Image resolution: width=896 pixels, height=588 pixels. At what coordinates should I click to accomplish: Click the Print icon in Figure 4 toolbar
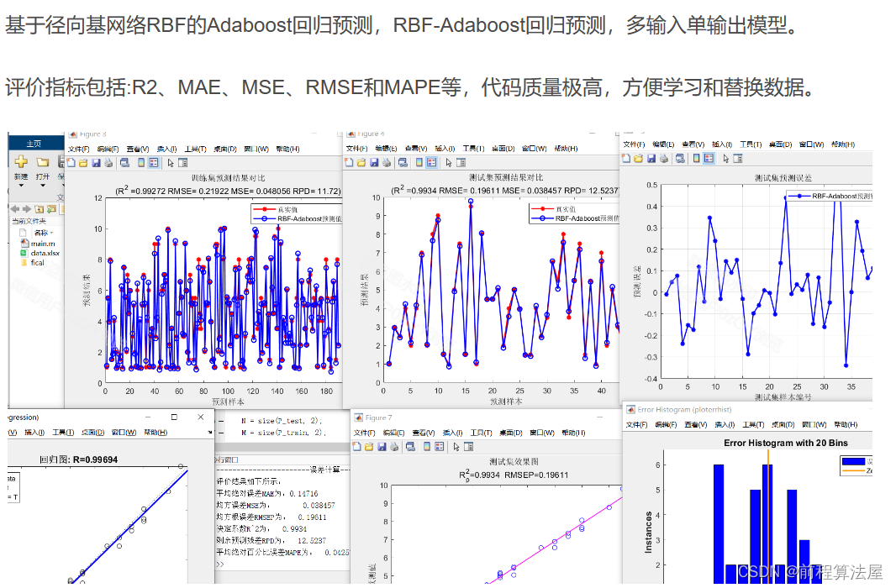point(386,163)
